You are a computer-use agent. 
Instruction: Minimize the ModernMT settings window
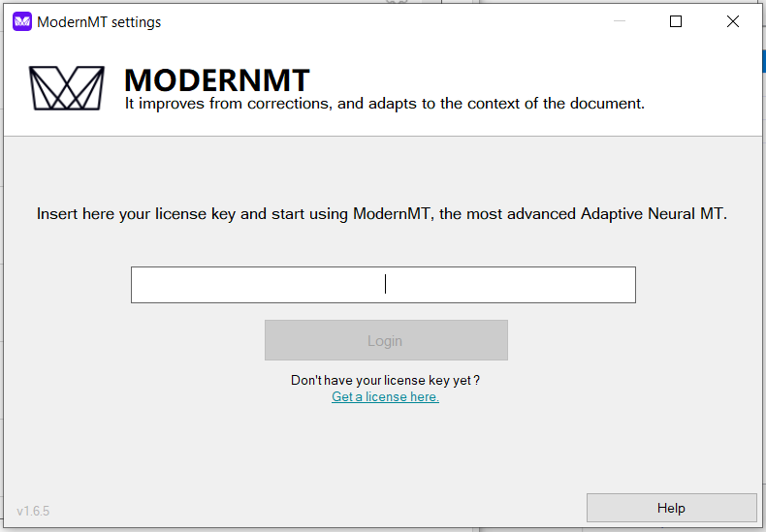pyautogui.click(x=620, y=21)
